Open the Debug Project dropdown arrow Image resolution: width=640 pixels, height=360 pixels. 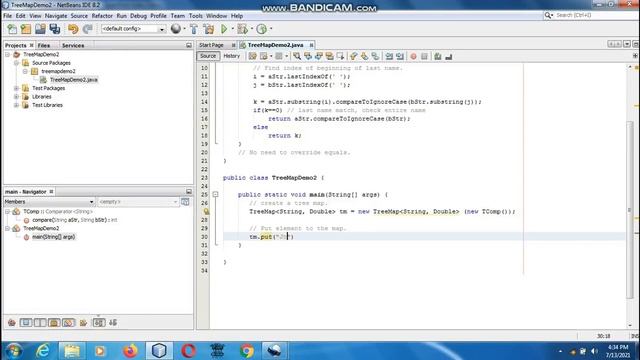(x=251, y=29)
